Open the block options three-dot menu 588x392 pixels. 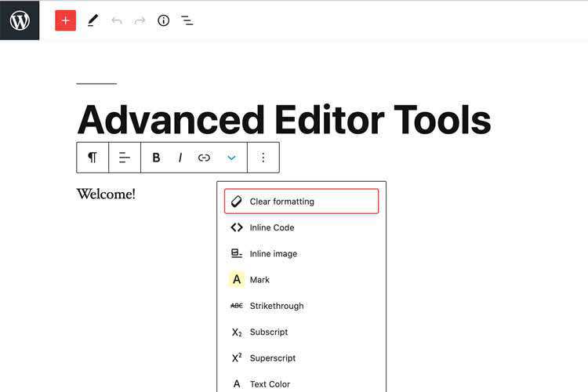click(x=263, y=158)
